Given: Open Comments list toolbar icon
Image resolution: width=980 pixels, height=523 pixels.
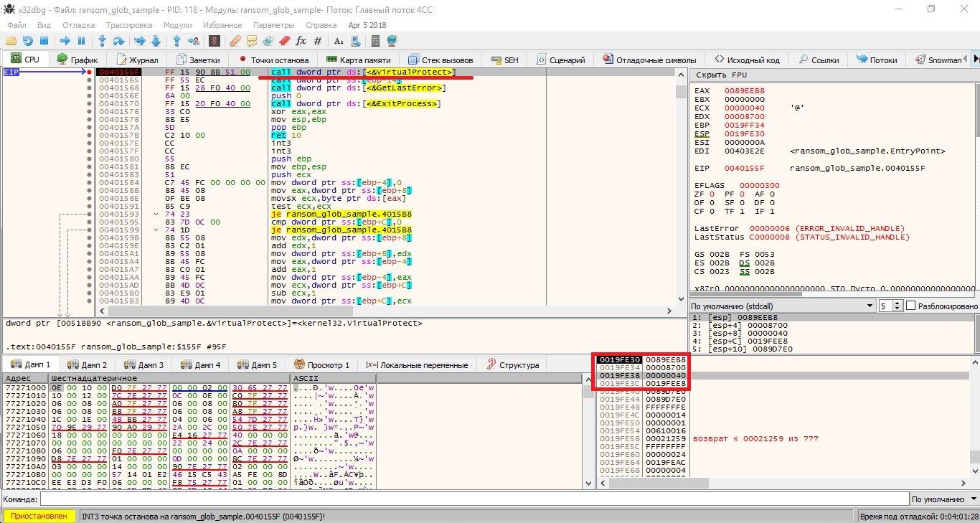Looking at the screenshot, I should [x=251, y=41].
